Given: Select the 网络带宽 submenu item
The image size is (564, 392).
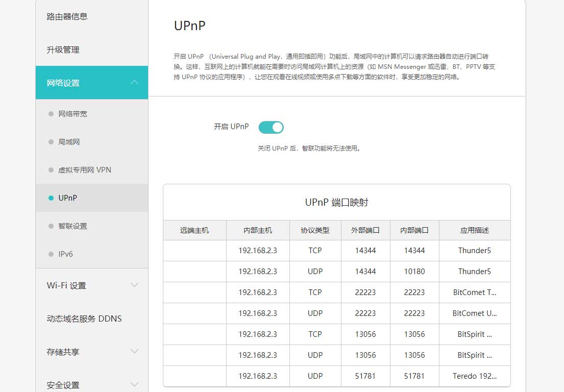Looking at the screenshot, I should tap(72, 114).
